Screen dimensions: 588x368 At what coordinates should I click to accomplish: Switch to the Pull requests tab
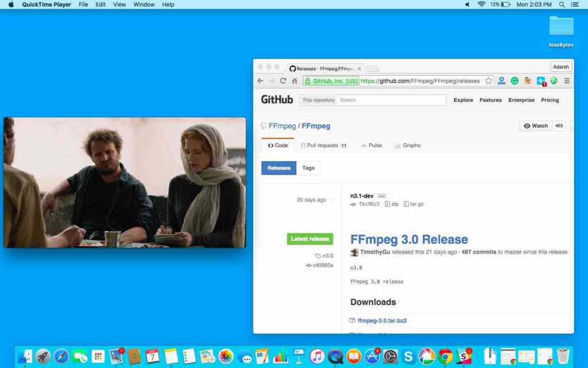click(324, 145)
